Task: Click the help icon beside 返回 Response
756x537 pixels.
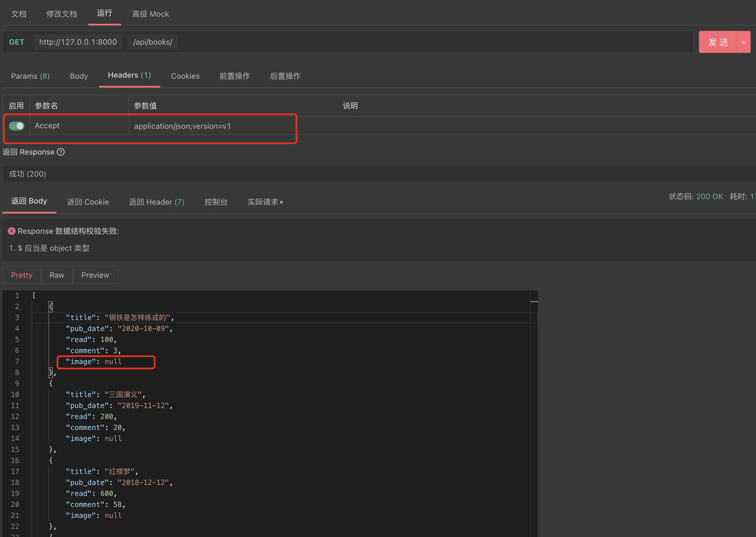Action: 60,152
